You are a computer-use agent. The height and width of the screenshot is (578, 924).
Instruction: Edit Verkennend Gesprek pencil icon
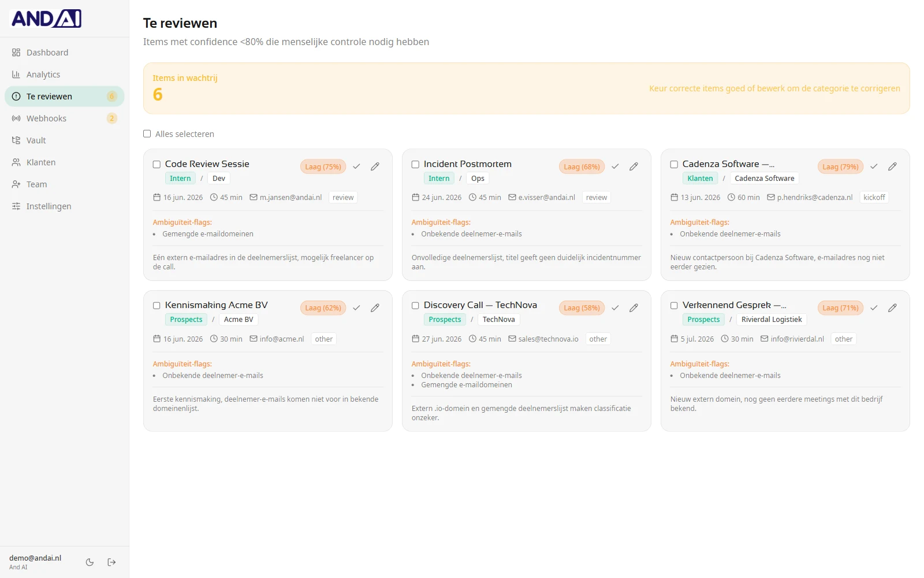(892, 308)
